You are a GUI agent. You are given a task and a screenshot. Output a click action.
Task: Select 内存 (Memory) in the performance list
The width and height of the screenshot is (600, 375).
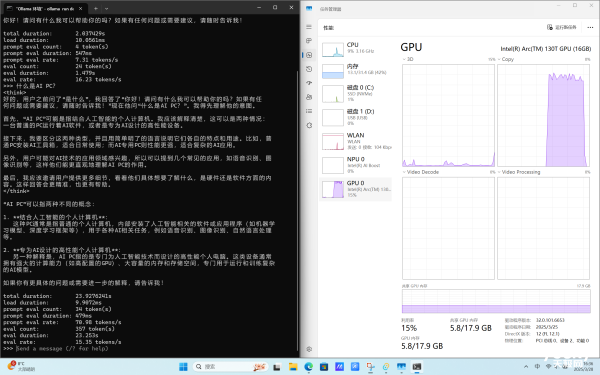point(356,70)
